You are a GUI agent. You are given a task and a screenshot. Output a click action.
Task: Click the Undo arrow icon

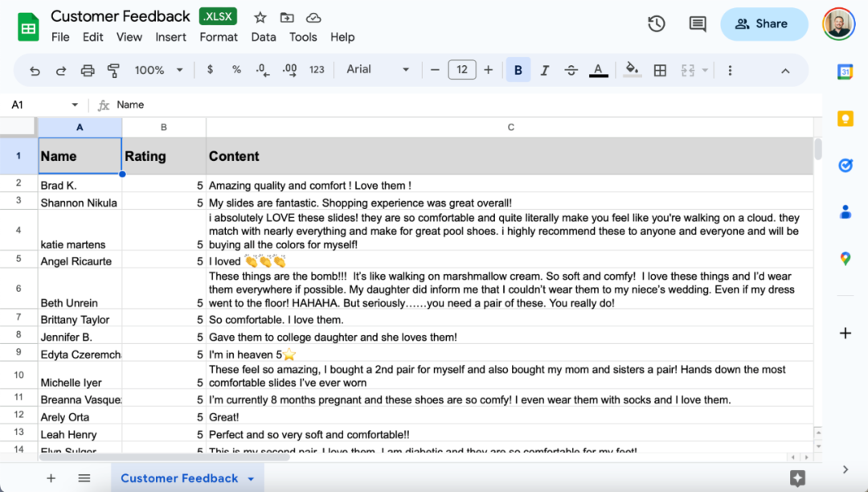[35, 70]
